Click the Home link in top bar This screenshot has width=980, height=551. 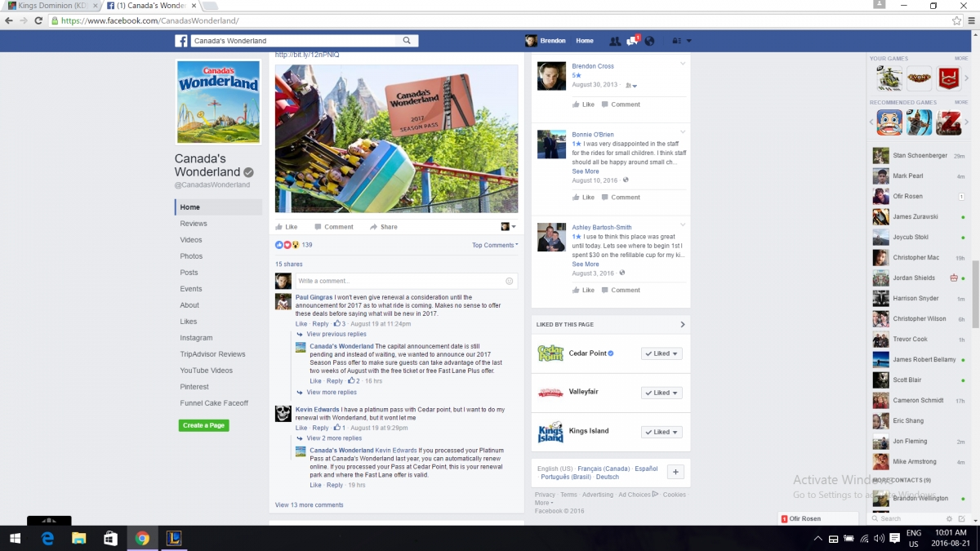click(x=585, y=41)
